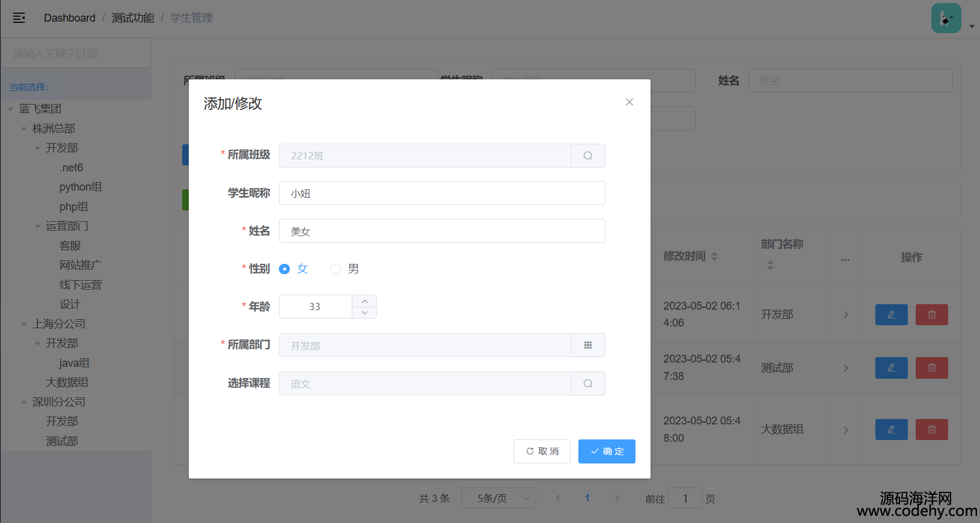Click the search icon in 所属班级 field
Screen dimensions: 980x523
tap(588, 156)
